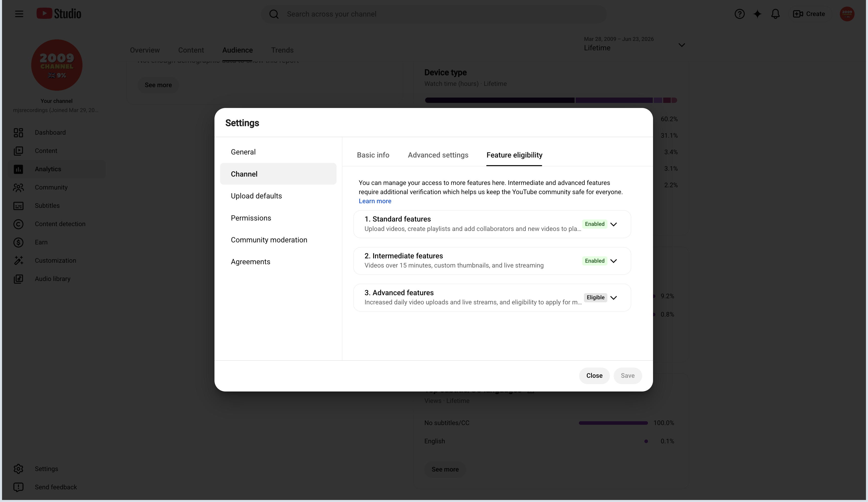Go to the Overview analytics tab
The width and height of the screenshot is (868, 502).
tap(145, 50)
